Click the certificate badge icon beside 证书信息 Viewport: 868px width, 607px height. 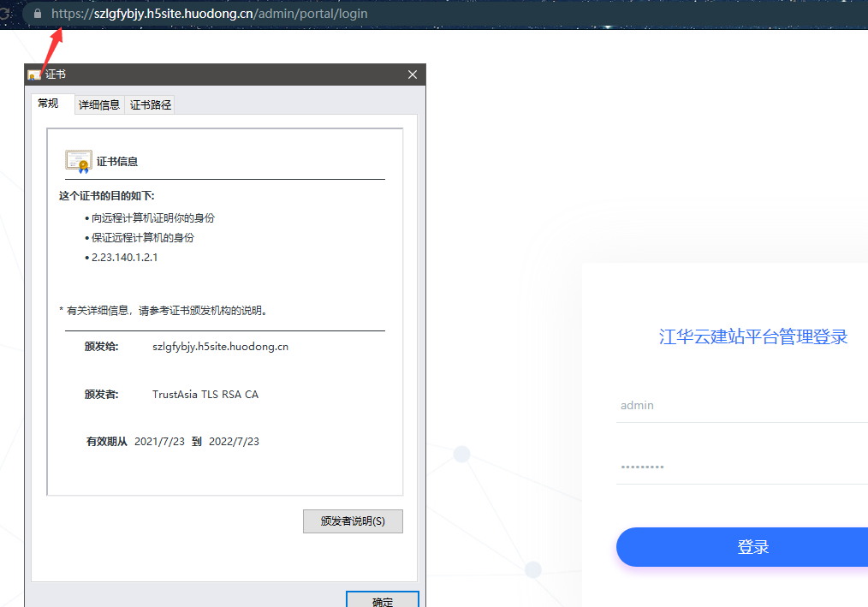click(x=79, y=161)
